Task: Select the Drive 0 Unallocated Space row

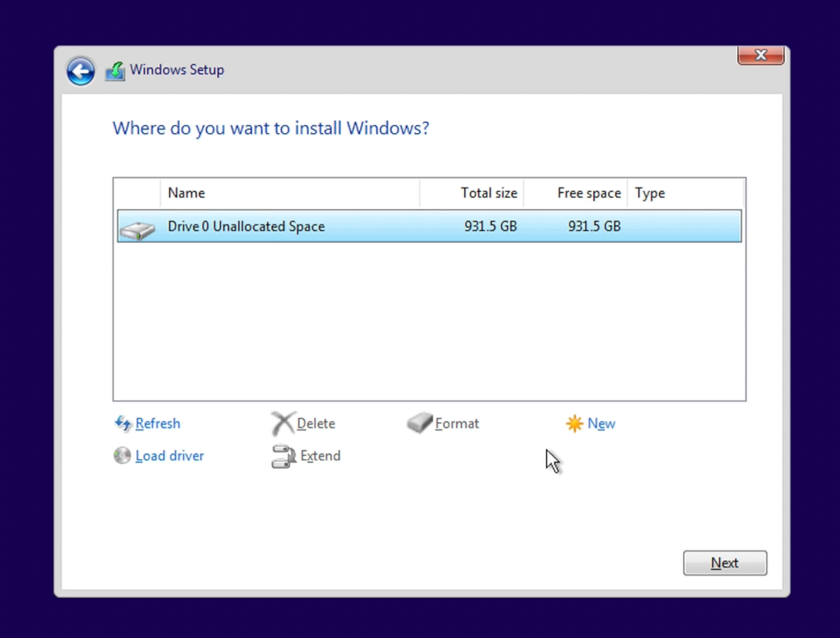Action: pyautogui.click(x=429, y=226)
